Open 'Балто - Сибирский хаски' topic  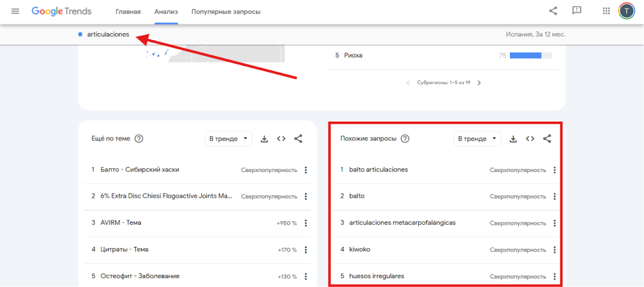136,170
